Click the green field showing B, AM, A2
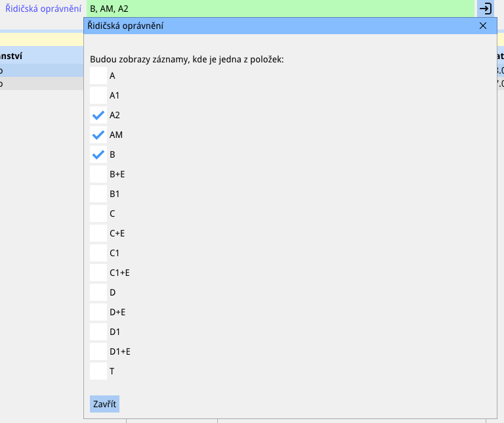 click(280, 9)
